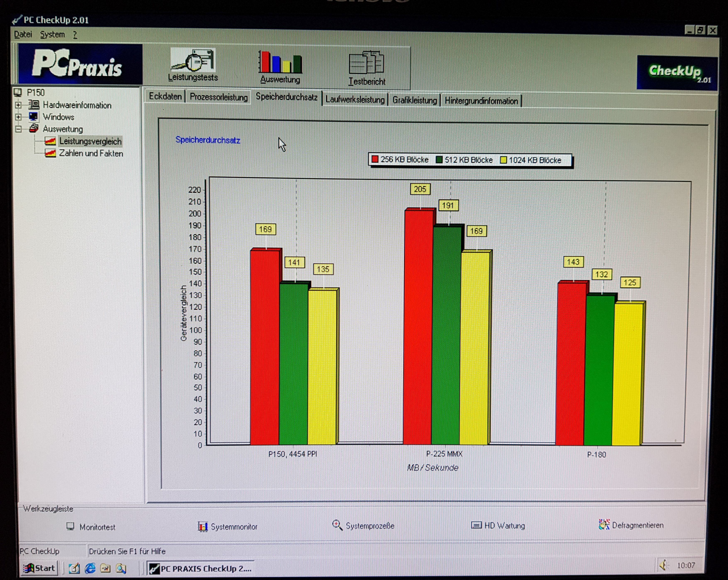Image resolution: width=728 pixels, height=580 pixels.
Task: Click the Monitortest label
Action: (97, 527)
